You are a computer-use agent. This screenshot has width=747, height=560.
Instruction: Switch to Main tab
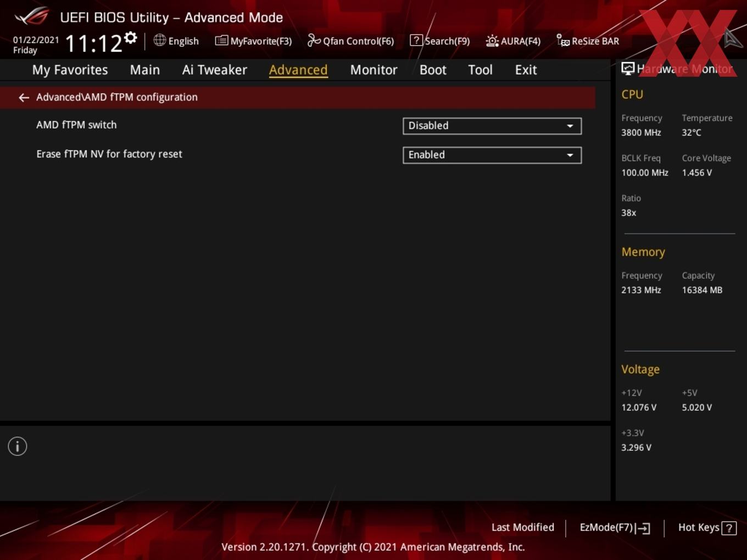(x=145, y=70)
